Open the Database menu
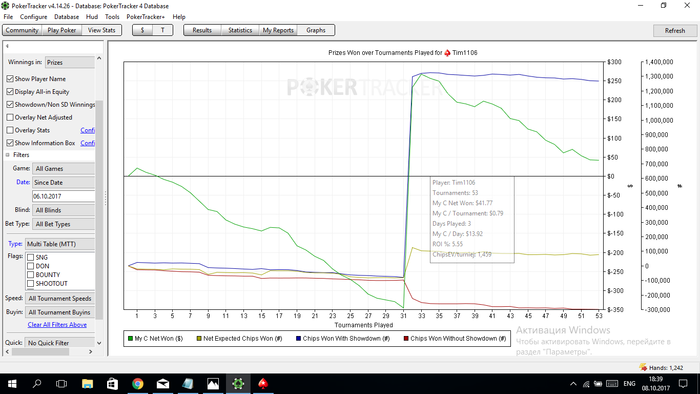This screenshot has height=394, width=700. 67,17
